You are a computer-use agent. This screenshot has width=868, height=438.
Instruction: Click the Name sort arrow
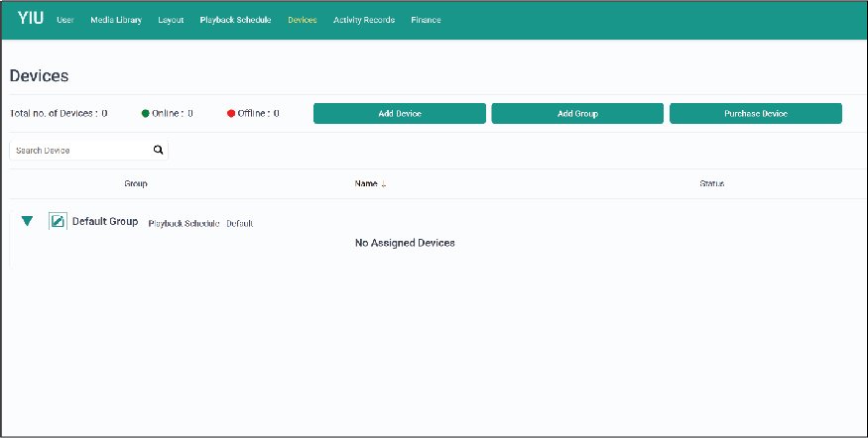pyautogui.click(x=384, y=184)
